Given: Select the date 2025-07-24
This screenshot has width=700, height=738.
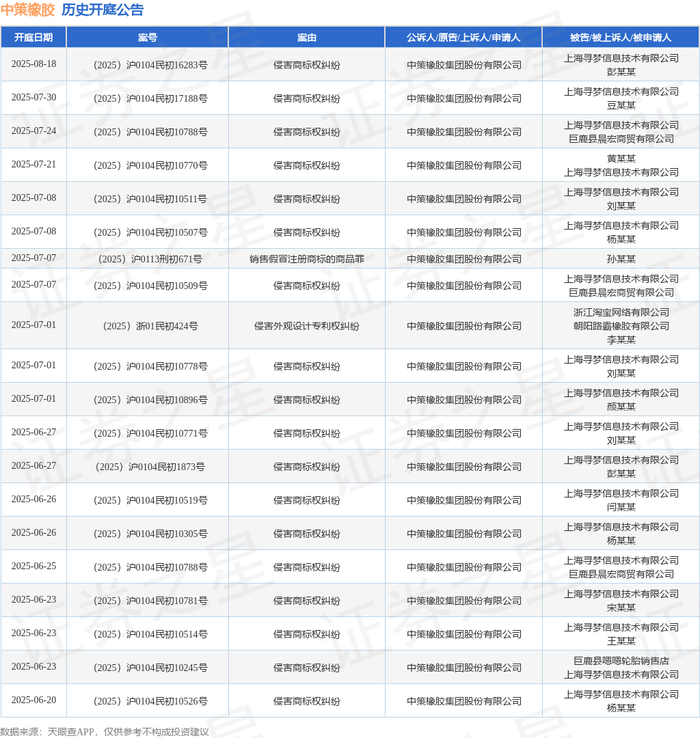Looking at the screenshot, I should [33, 131].
